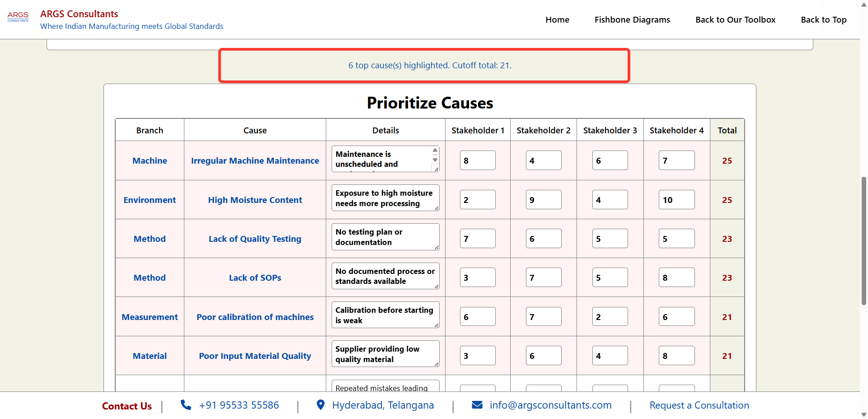The width and height of the screenshot is (868, 419).
Task: Click Stakeholder 1 score for Lack of Quality Testing
Action: tap(478, 239)
